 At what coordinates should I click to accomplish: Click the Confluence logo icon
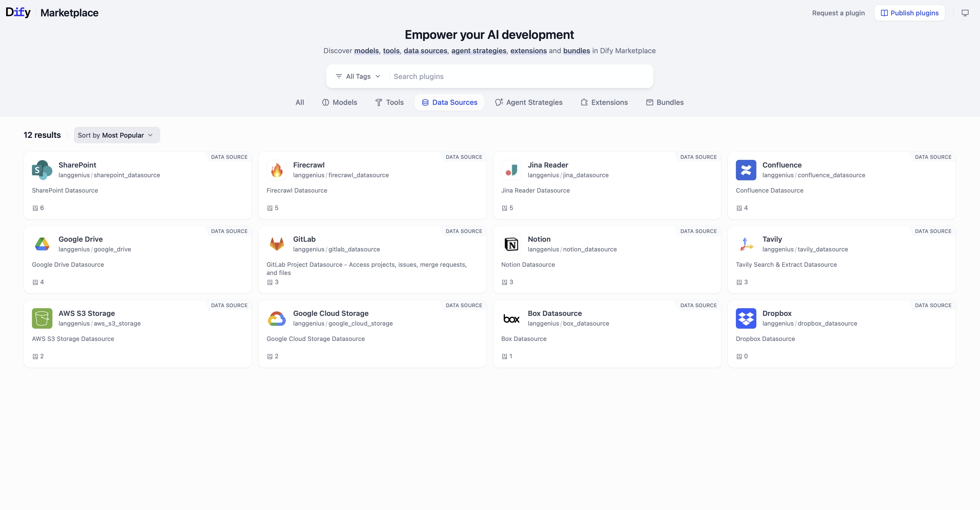[746, 170]
